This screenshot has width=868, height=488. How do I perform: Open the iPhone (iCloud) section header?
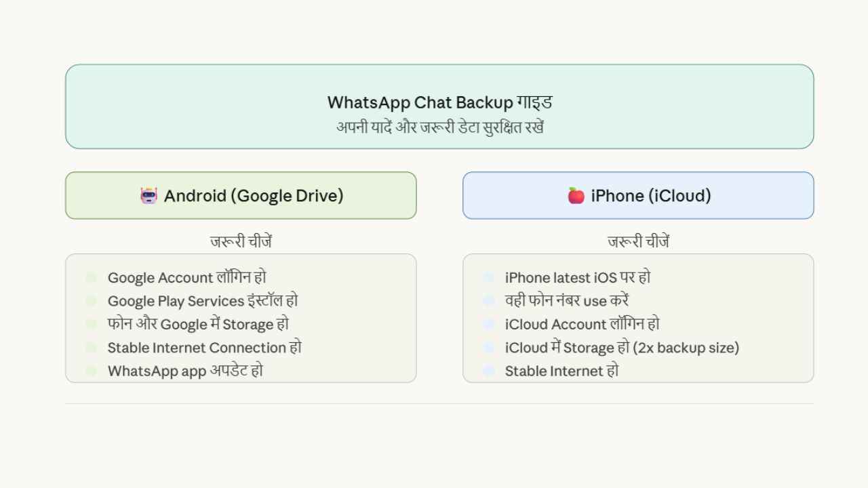(638, 195)
